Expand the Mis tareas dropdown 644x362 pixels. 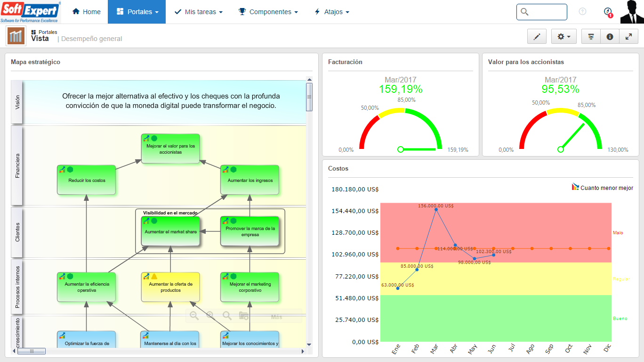198,12
